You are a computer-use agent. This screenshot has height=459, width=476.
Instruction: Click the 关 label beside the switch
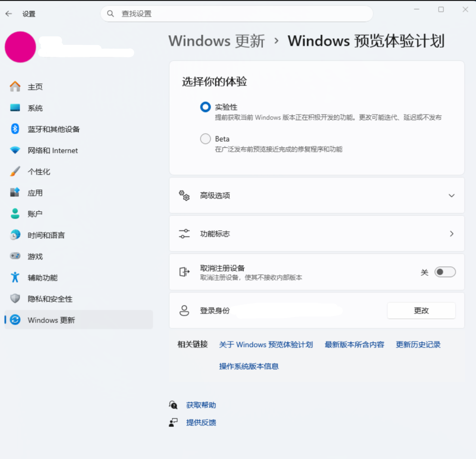point(424,272)
